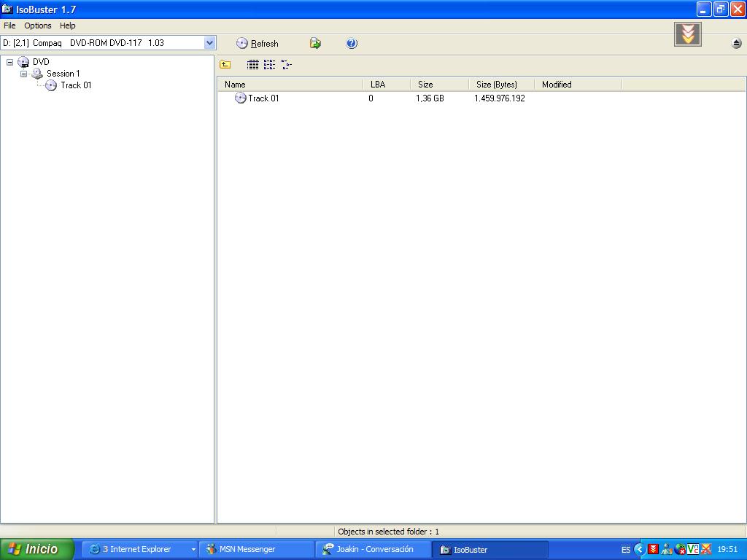
Task: Open the Options menu
Action: click(x=38, y=26)
